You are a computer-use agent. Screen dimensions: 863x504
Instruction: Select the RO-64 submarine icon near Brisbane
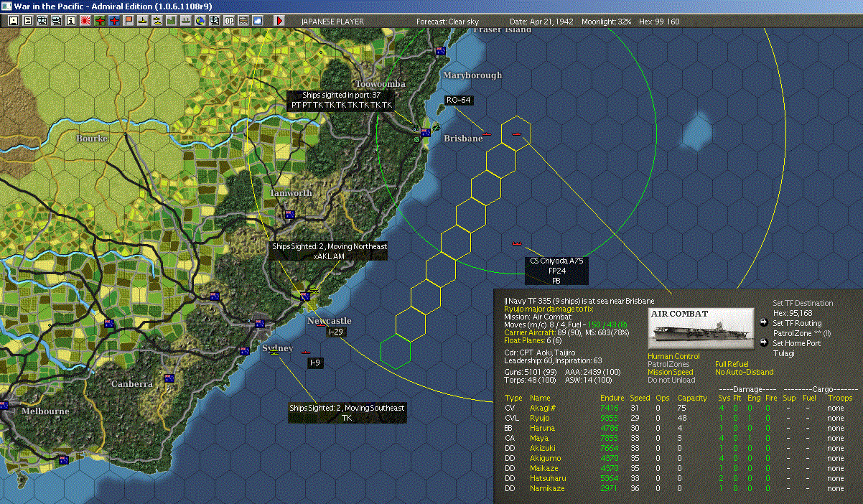pos(486,134)
